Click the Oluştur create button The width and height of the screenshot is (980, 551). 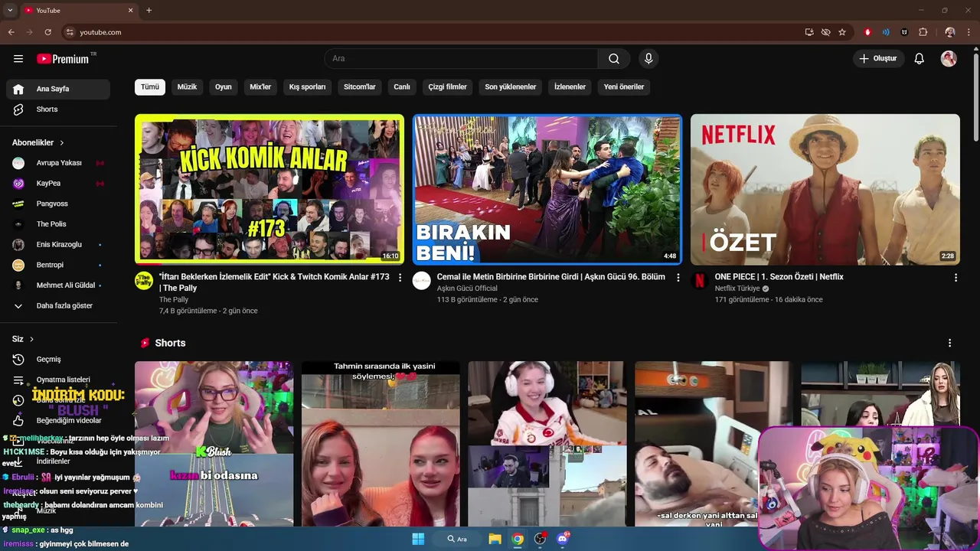[x=879, y=59]
